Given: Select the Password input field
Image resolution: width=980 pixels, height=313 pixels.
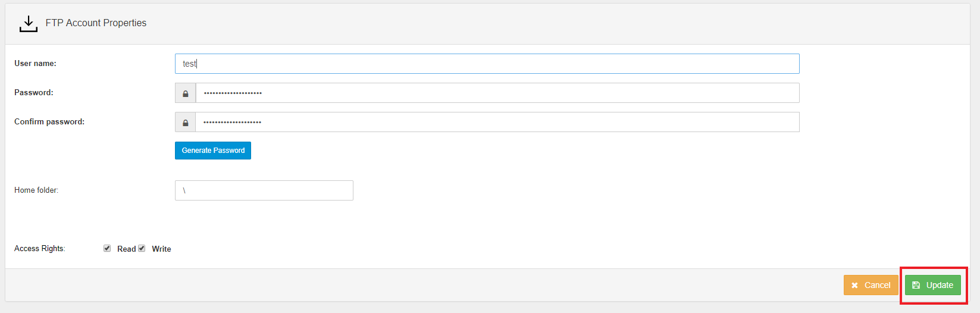Looking at the screenshot, I should click(497, 93).
